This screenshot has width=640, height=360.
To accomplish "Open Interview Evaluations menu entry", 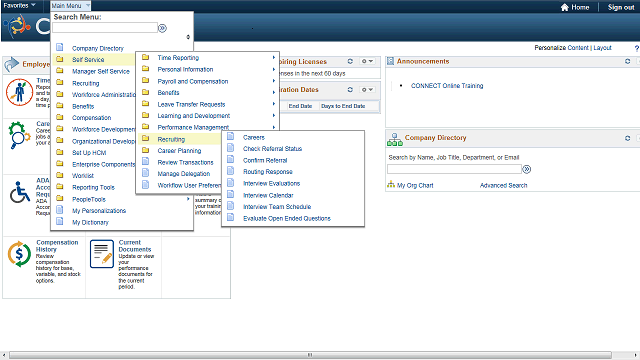I will [x=271, y=184].
